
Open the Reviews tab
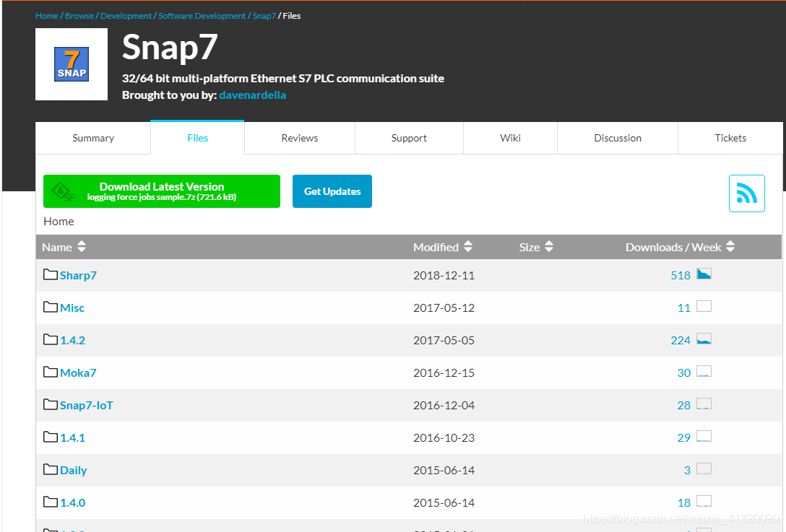click(x=300, y=139)
